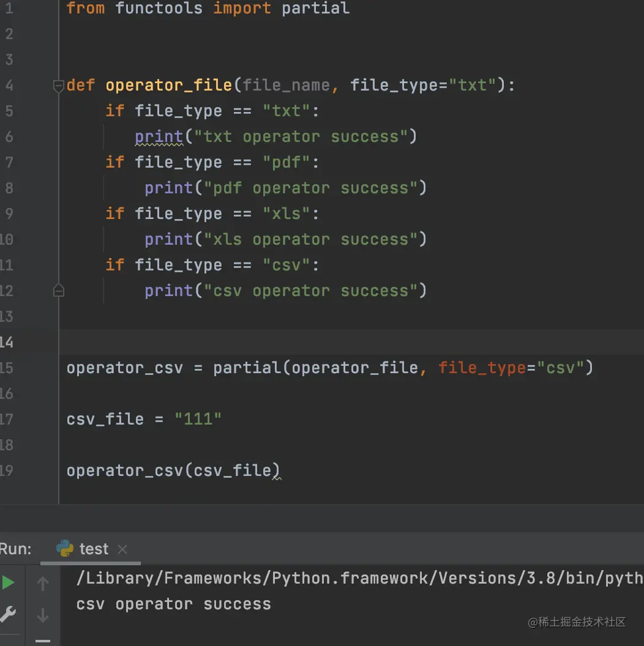Image resolution: width=644 pixels, height=646 pixels.
Task: Click the "111" string value
Action: (198, 420)
